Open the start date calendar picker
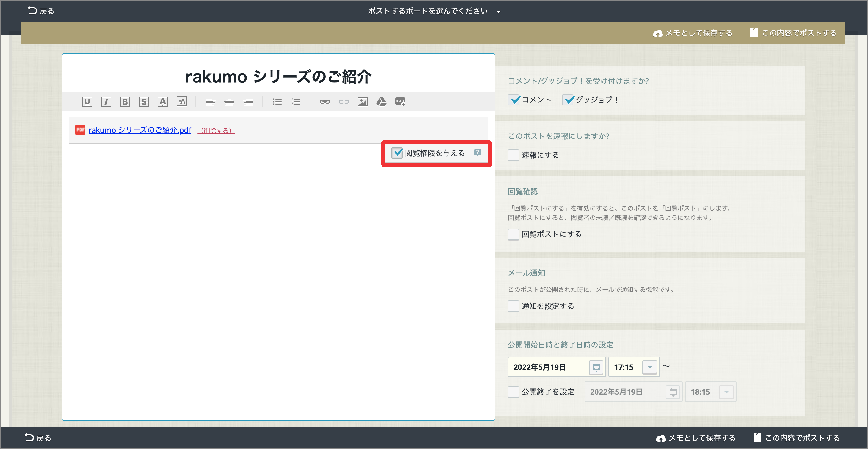Image resolution: width=868 pixels, height=449 pixels. coord(596,367)
